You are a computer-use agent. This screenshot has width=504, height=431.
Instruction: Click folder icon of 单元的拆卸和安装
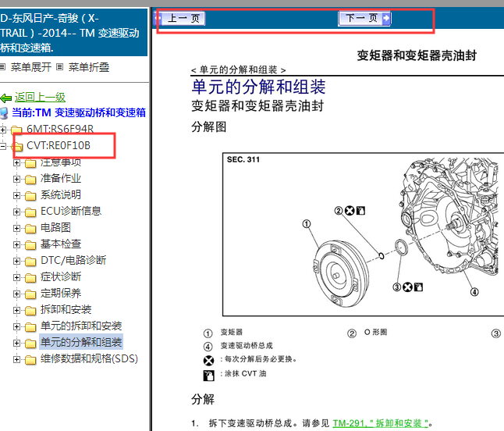coord(30,327)
